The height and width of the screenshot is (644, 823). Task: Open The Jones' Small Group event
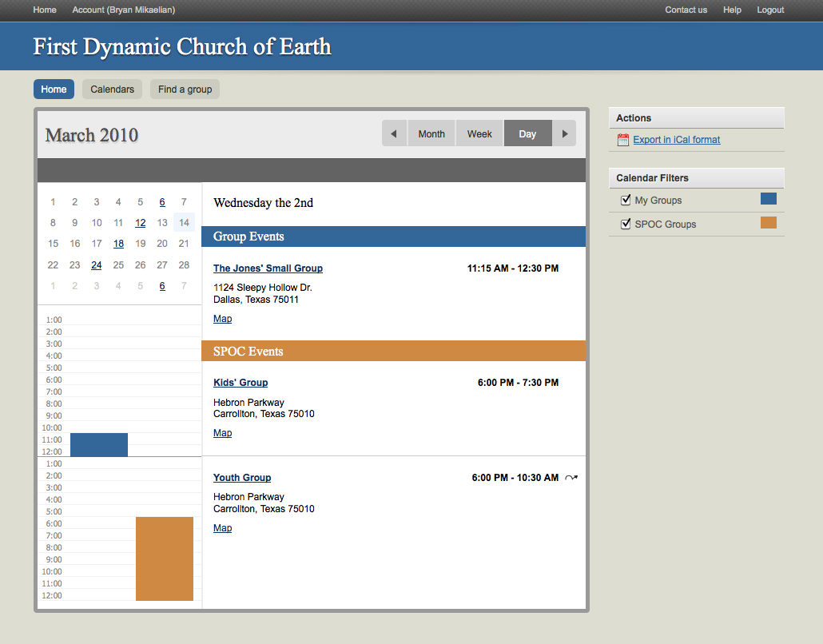(268, 268)
